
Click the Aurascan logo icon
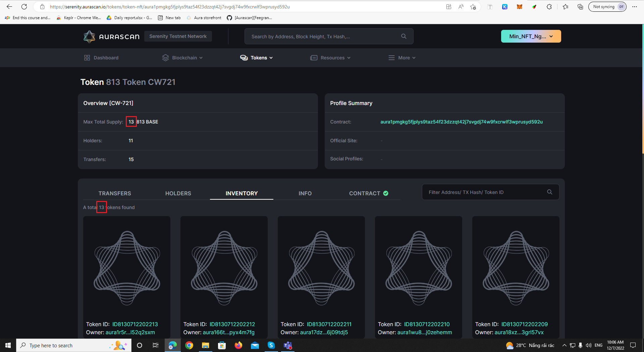89,36
